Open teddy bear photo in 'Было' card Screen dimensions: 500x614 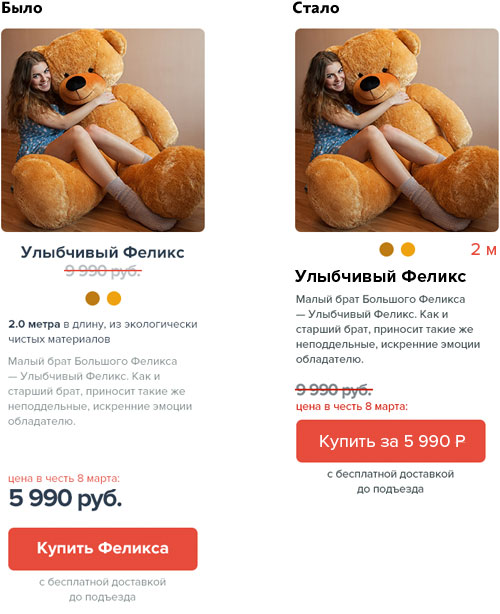click(x=103, y=130)
